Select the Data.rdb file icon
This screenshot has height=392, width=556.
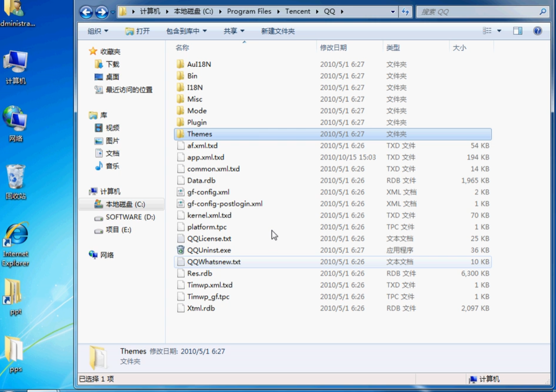click(180, 180)
